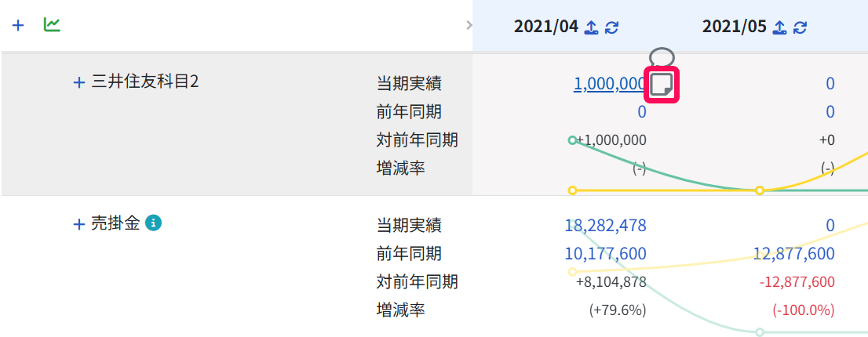This screenshot has width=868, height=337.
Task: Click the 12,877,600 前年同期 value for 2021/05
Action: [x=793, y=254]
